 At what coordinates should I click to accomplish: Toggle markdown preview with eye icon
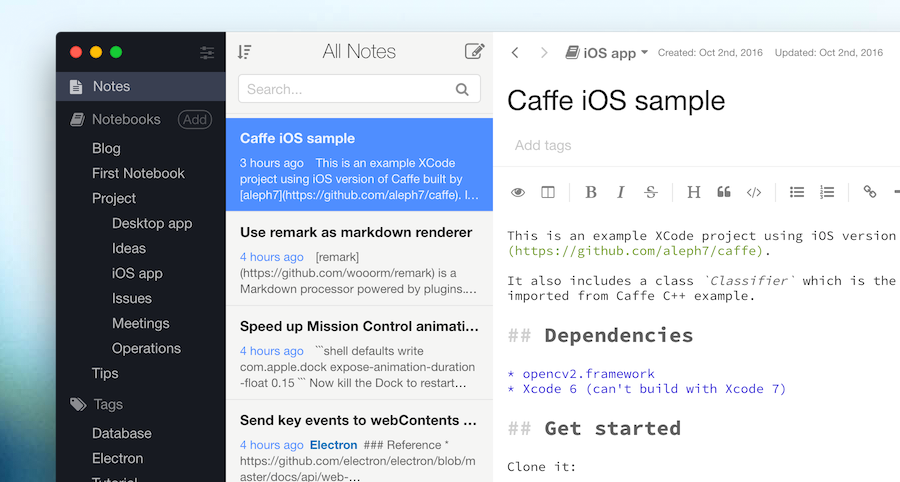click(518, 192)
